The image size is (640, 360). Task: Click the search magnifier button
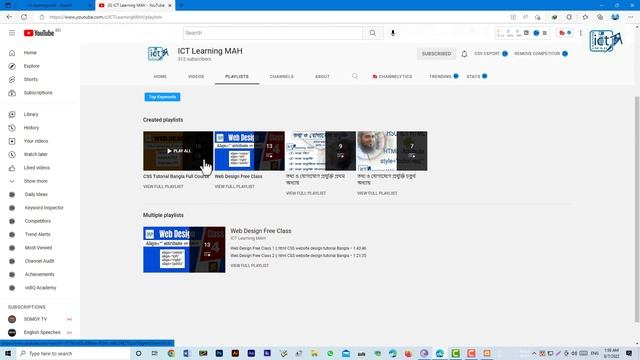373,33
